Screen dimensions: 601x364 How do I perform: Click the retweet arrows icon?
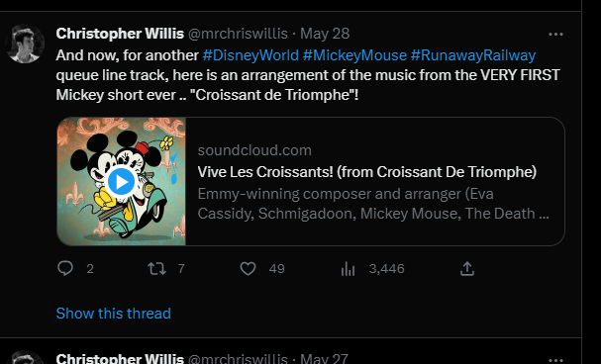click(156, 269)
